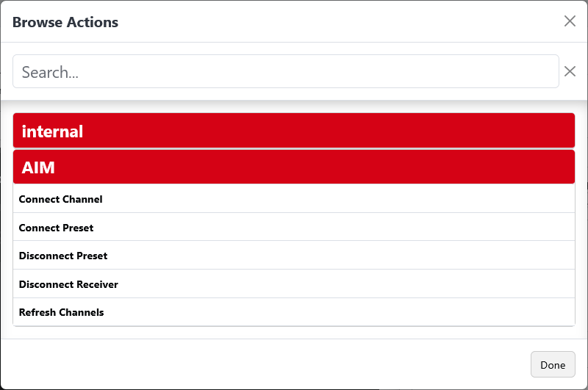The image size is (588, 390).
Task: Click Disconnect Receiver in the AIM list
Action: [68, 284]
